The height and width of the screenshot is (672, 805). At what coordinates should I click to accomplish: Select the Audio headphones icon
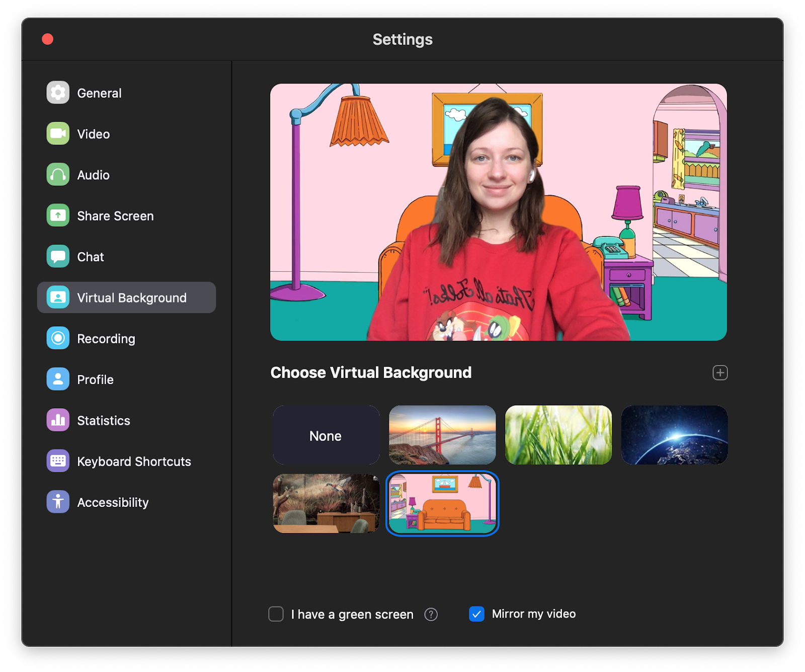58,175
